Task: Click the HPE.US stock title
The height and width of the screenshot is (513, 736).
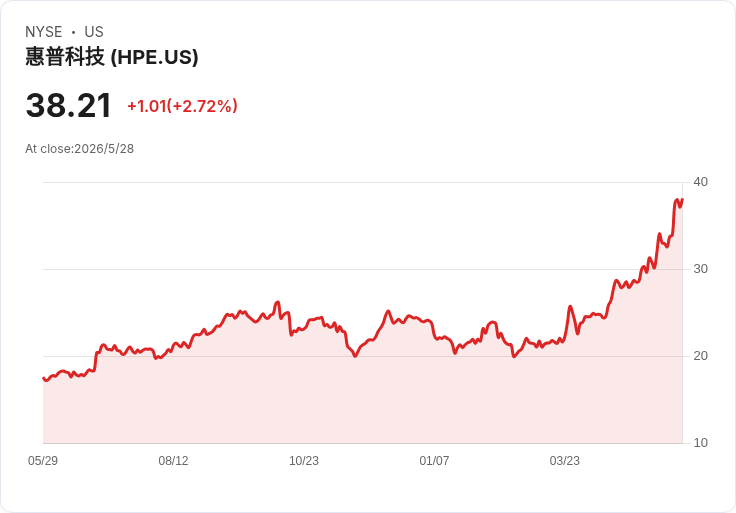Action: pyautogui.click(x=112, y=57)
